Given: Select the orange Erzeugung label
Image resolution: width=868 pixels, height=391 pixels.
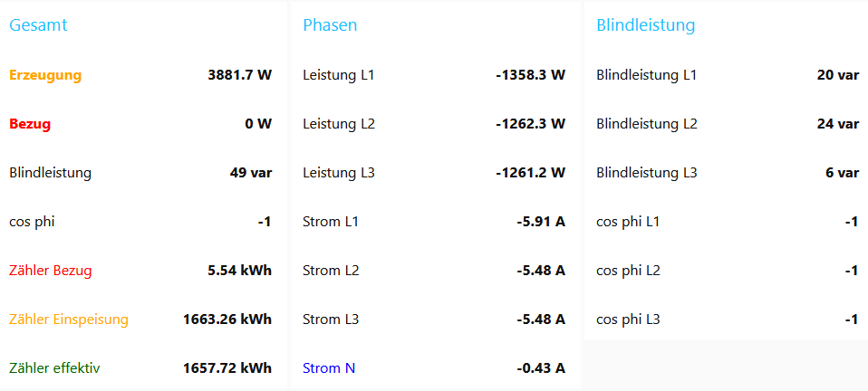Looking at the screenshot, I should 45,75.
